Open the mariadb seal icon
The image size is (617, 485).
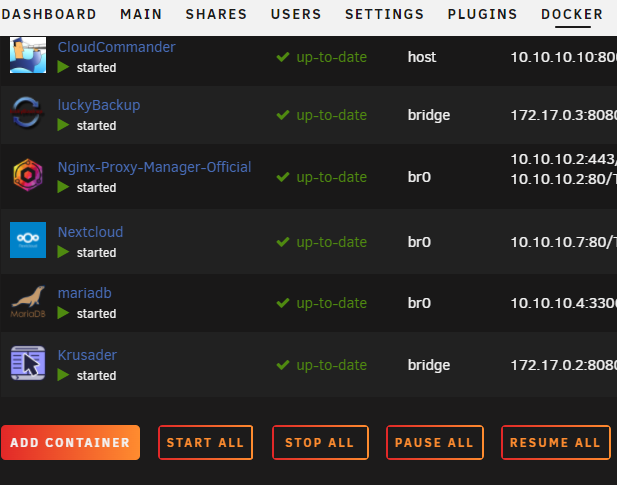[28, 302]
